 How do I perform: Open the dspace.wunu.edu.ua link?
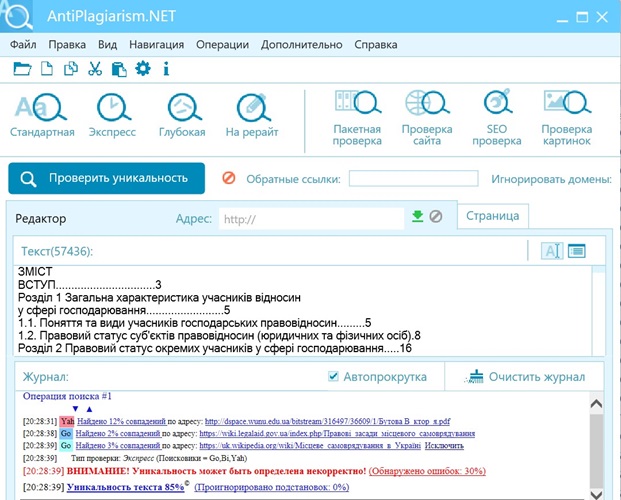(327, 421)
